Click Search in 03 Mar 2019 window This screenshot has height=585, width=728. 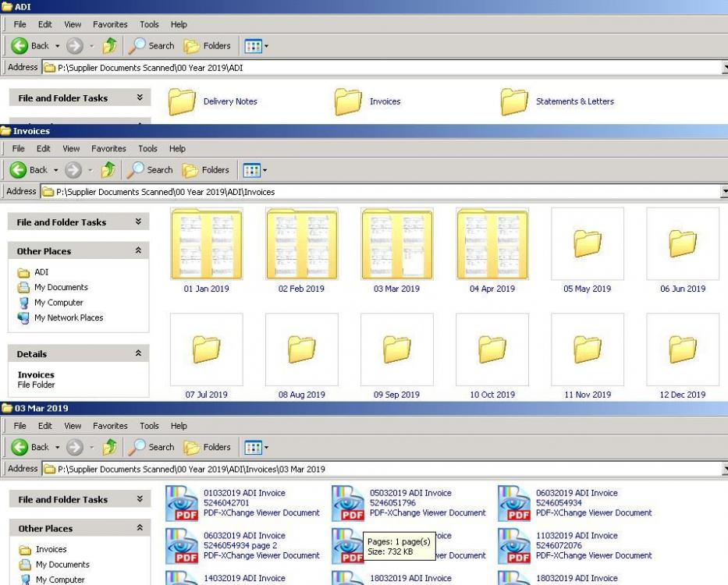point(151,447)
